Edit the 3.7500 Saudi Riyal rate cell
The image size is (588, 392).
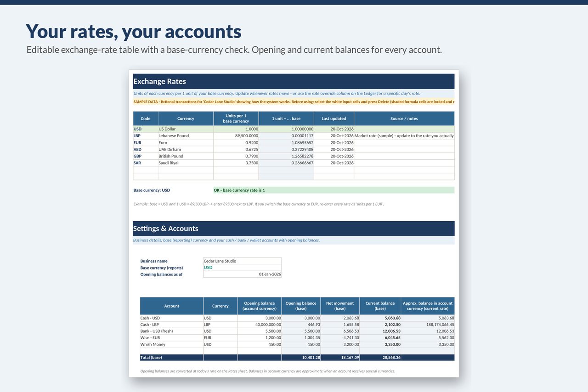[x=236, y=163]
